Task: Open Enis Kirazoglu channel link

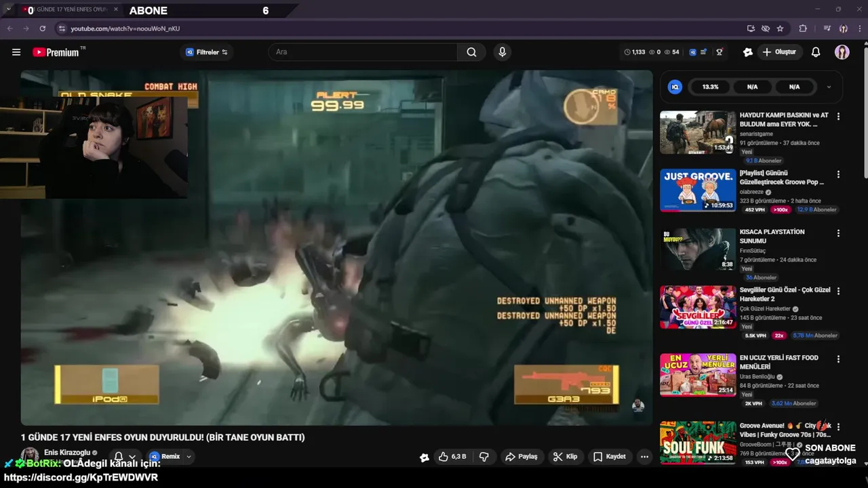Action: (x=66, y=452)
